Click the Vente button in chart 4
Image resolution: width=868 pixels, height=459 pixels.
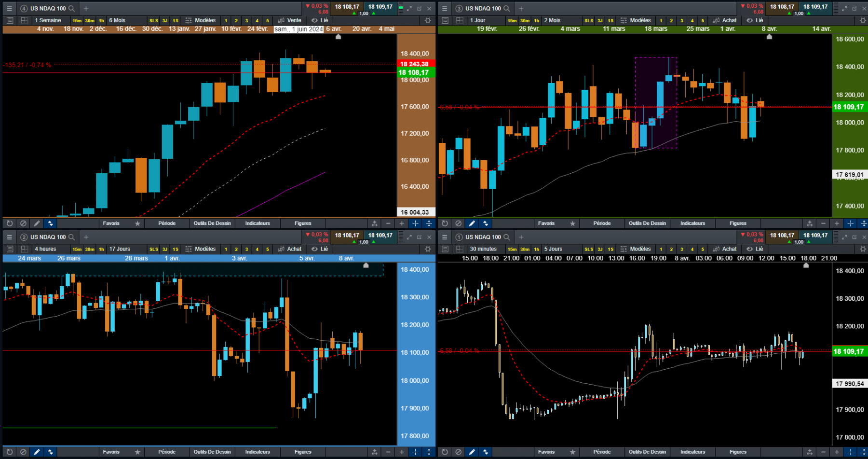[x=290, y=20]
